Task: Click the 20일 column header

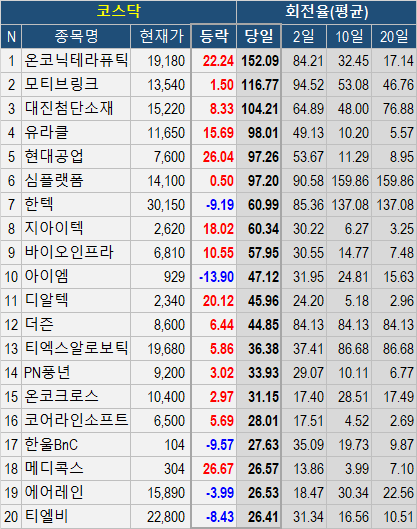Action: tap(394, 36)
